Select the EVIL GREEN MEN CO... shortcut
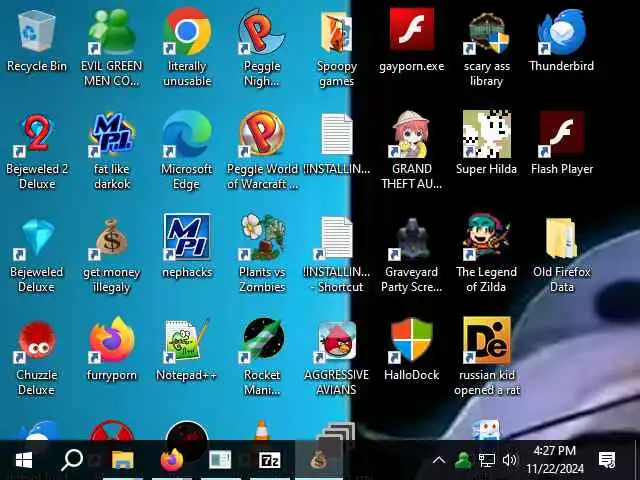Viewport: 640px width, 480px height. coord(111,31)
